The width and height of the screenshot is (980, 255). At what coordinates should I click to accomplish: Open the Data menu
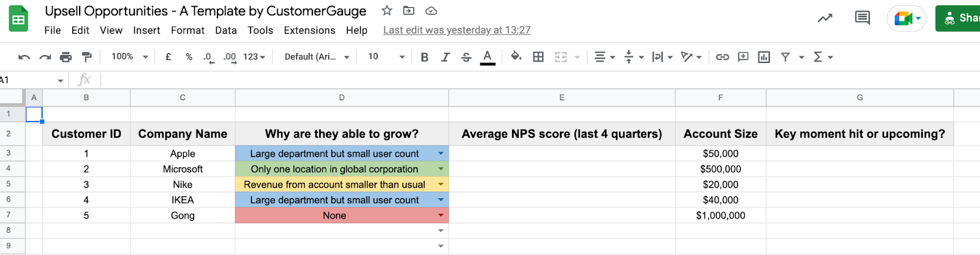tap(226, 30)
